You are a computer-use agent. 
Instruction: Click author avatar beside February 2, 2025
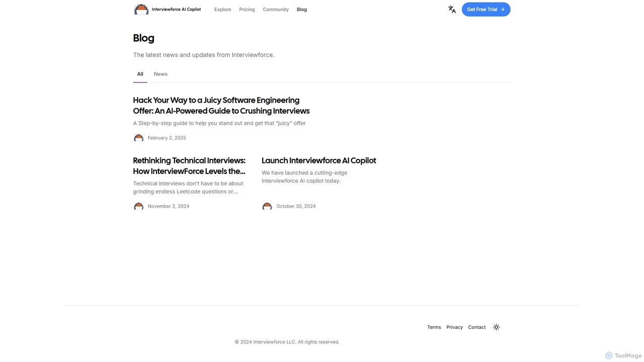tap(138, 138)
